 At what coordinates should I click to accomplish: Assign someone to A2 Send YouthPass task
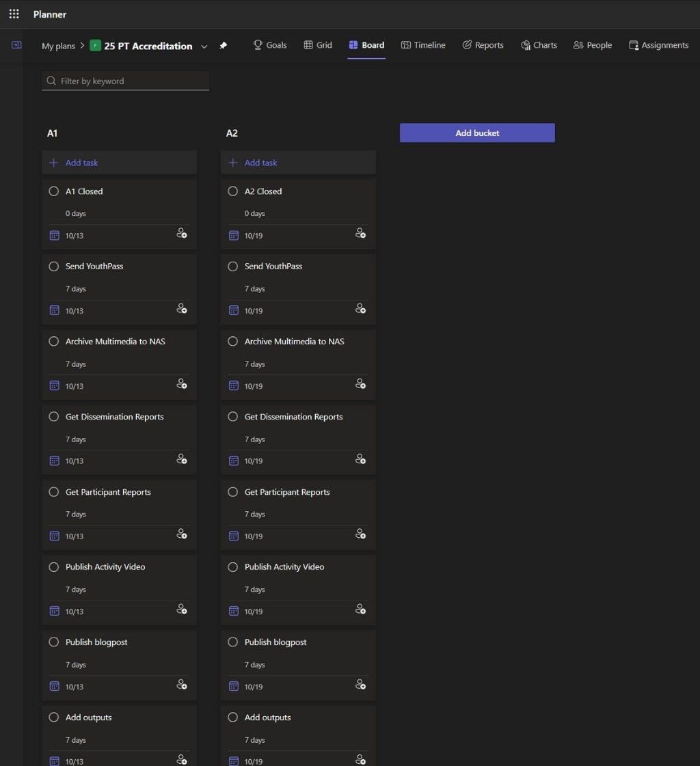click(361, 309)
